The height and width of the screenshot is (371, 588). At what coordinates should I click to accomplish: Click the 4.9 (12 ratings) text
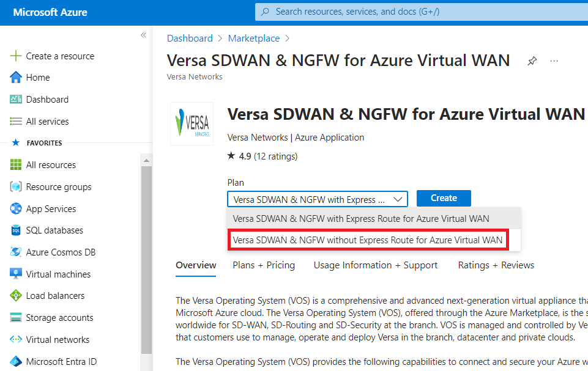[x=268, y=156]
